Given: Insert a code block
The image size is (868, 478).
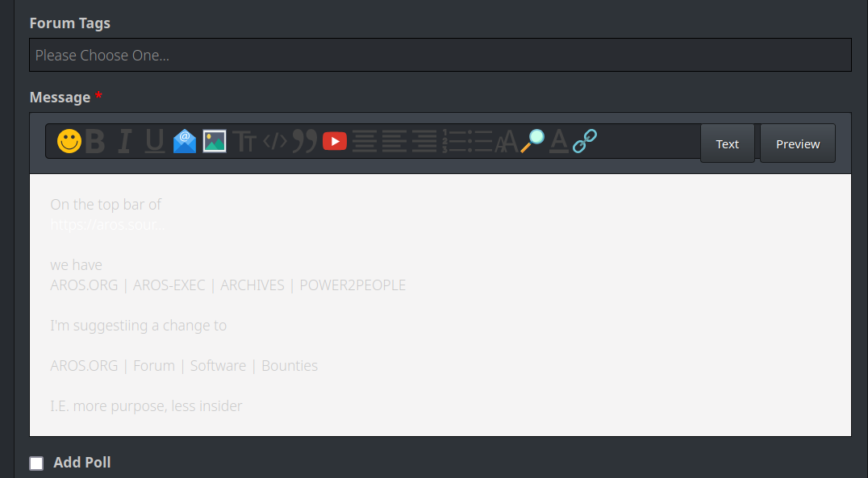Looking at the screenshot, I should point(275,142).
